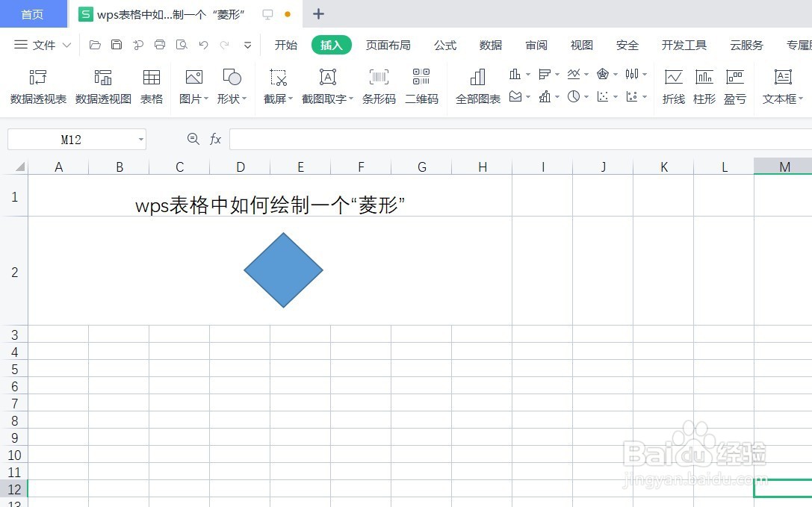Expand the 截图取字 dropdown arrow
Viewport: 812px width, 507px height.
pyautogui.click(x=350, y=99)
